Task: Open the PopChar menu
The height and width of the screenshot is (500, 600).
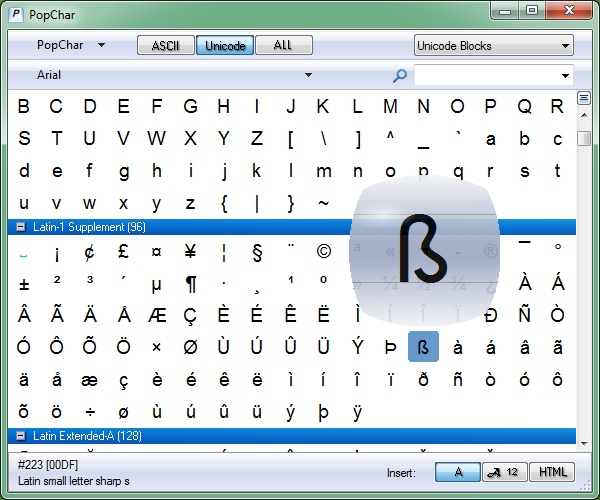Action: click(x=70, y=45)
